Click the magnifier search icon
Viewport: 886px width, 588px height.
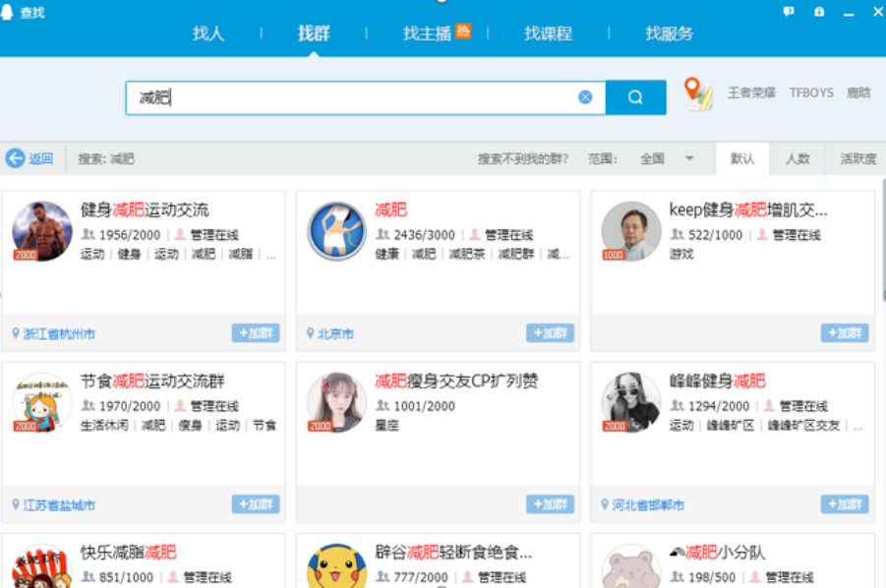(634, 96)
